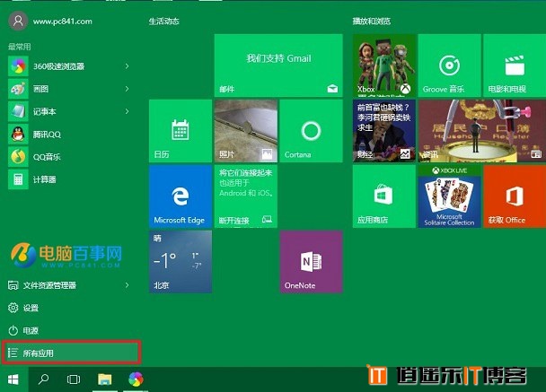Open the 财经 finance news tile
Screen dimensions: 546x392
384,131
